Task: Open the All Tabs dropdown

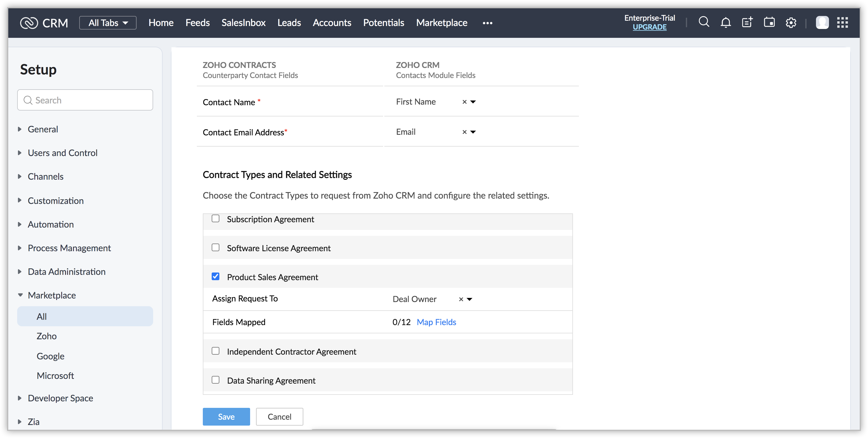Action: [108, 22]
